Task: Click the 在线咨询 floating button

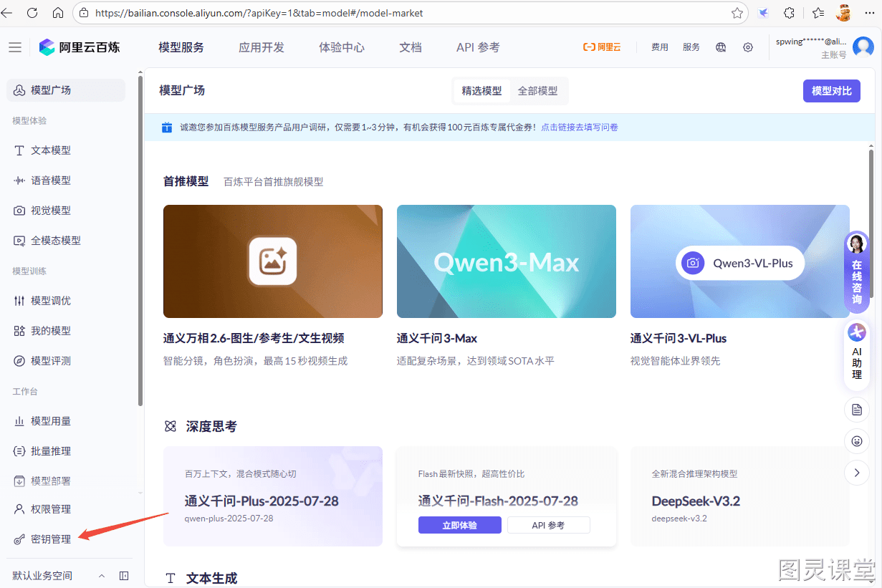Action: (x=857, y=272)
